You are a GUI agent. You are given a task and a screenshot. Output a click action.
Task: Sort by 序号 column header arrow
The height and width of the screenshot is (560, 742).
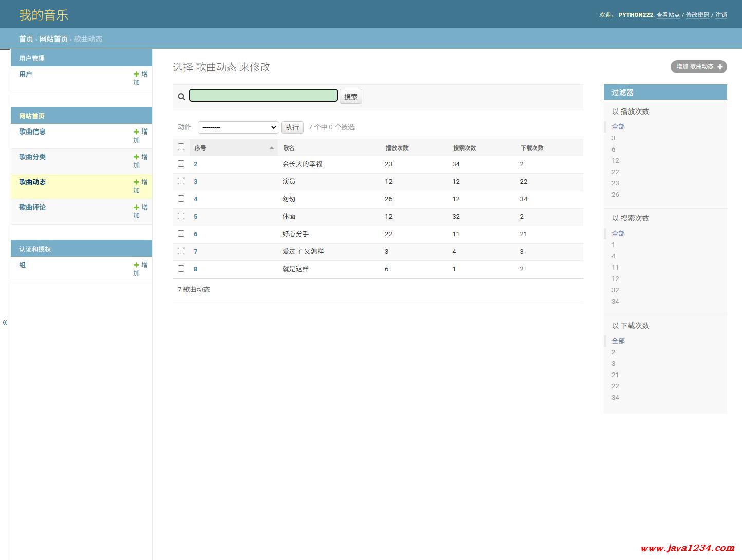click(271, 148)
